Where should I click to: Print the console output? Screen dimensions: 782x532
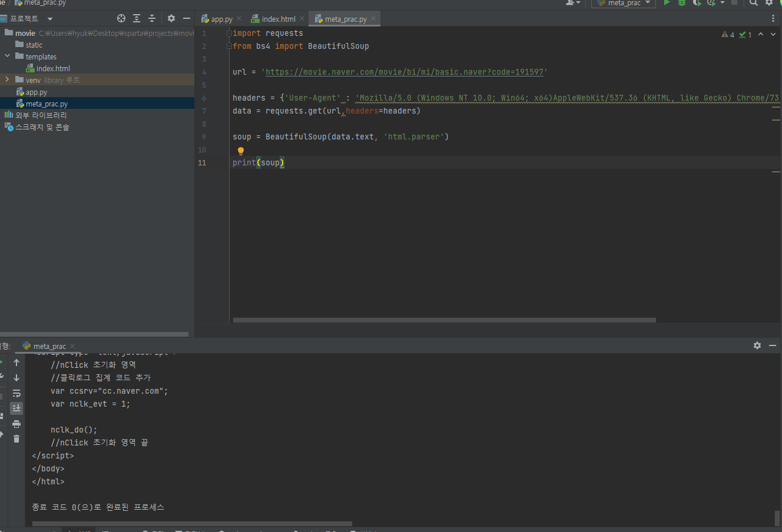pos(16,424)
